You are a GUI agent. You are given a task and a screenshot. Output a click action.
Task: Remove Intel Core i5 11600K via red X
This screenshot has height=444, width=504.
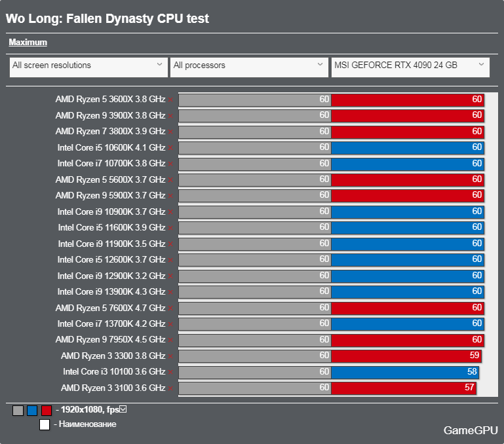coord(170,228)
